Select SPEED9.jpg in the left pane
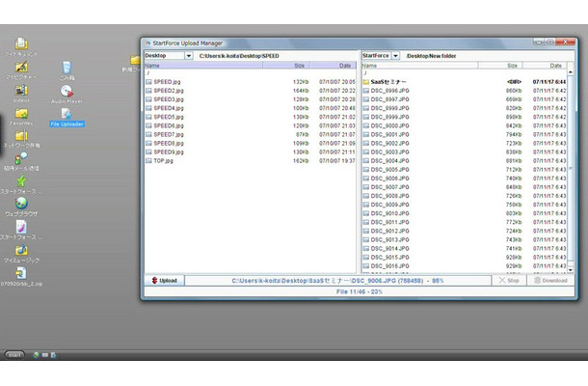This screenshot has width=588, height=386. (251, 152)
